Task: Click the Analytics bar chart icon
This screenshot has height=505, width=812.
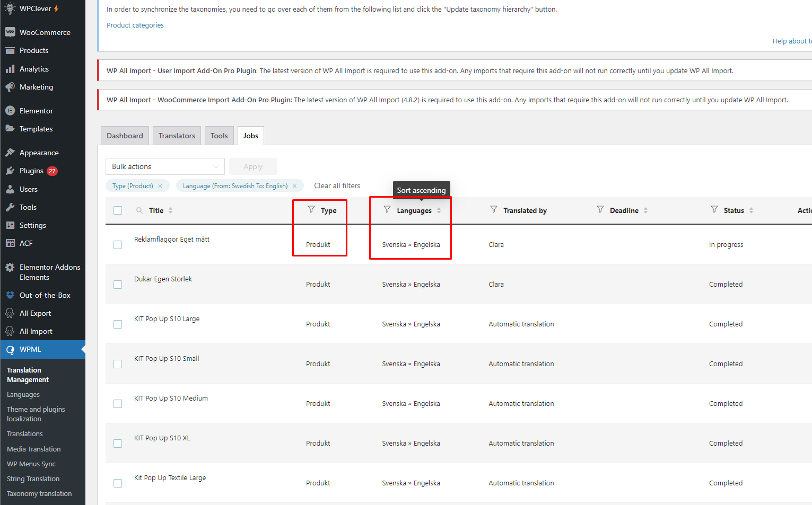Action: click(x=10, y=69)
